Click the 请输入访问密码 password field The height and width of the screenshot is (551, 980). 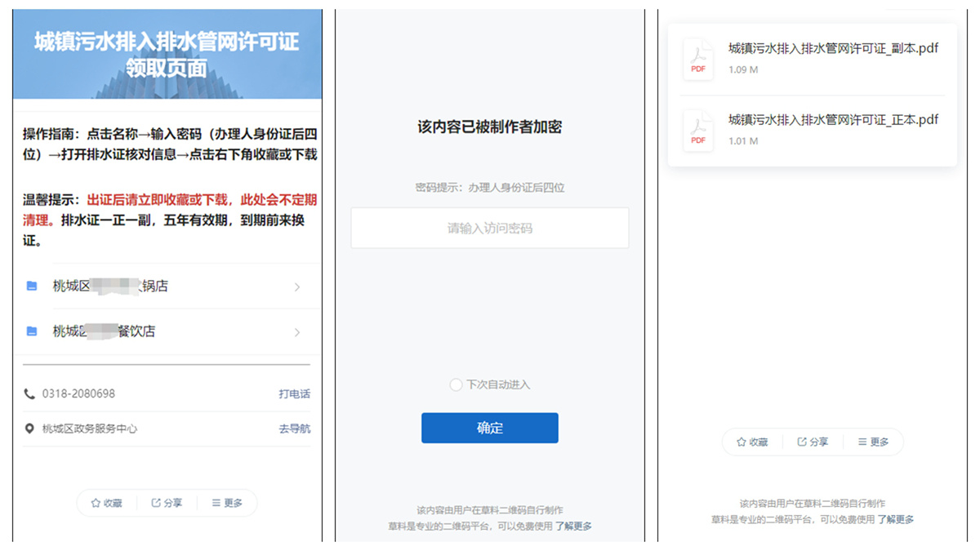coord(489,229)
